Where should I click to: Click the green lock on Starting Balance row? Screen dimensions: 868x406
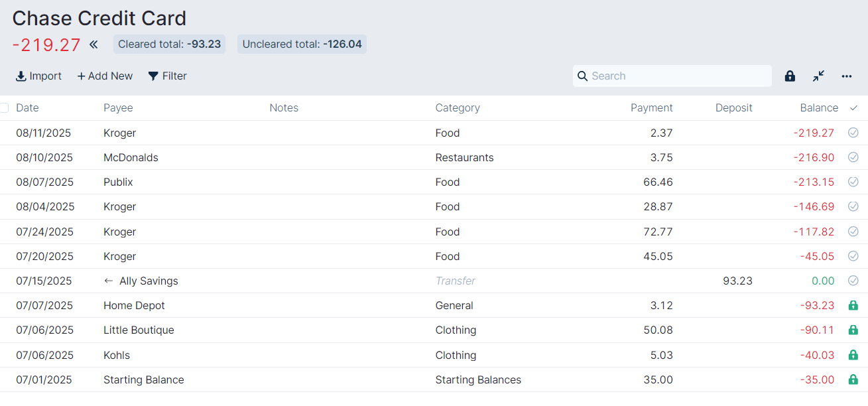(x=853, y=380)
